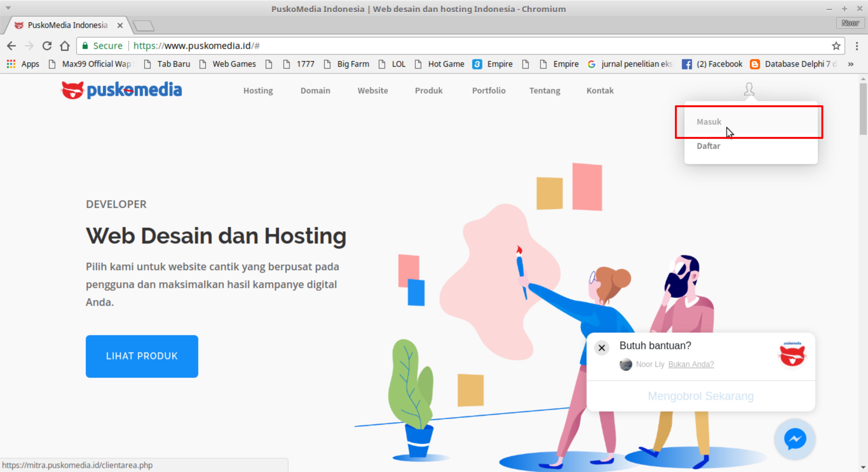The width and height of the screenshot is (868, 472).
Task: Open the blue-icon Empire bookmark
Action: tap(492, 64)
